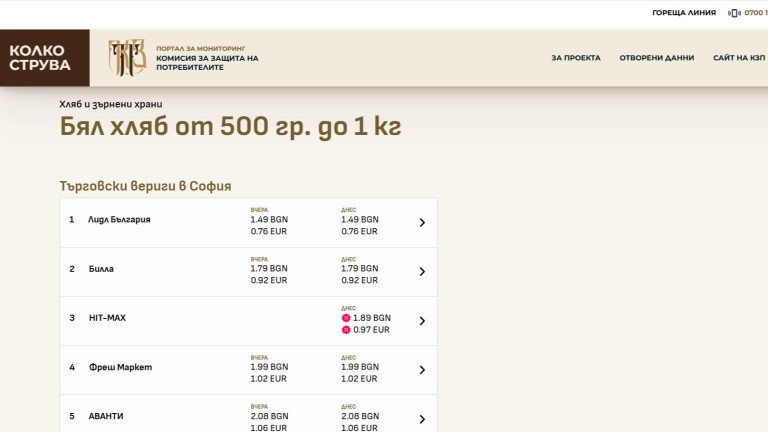
Task: Select the Фреш Маркет store name
Action: 120,367
